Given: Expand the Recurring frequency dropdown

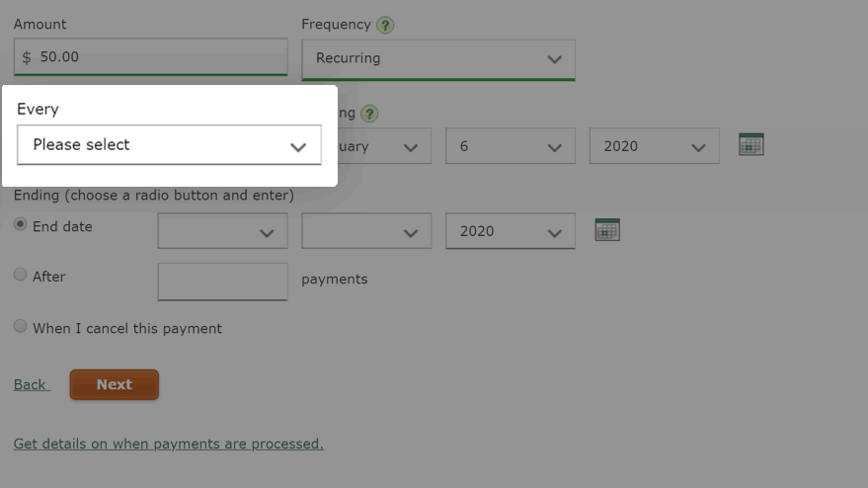Looking at the screenshot, I should [438, 60].
